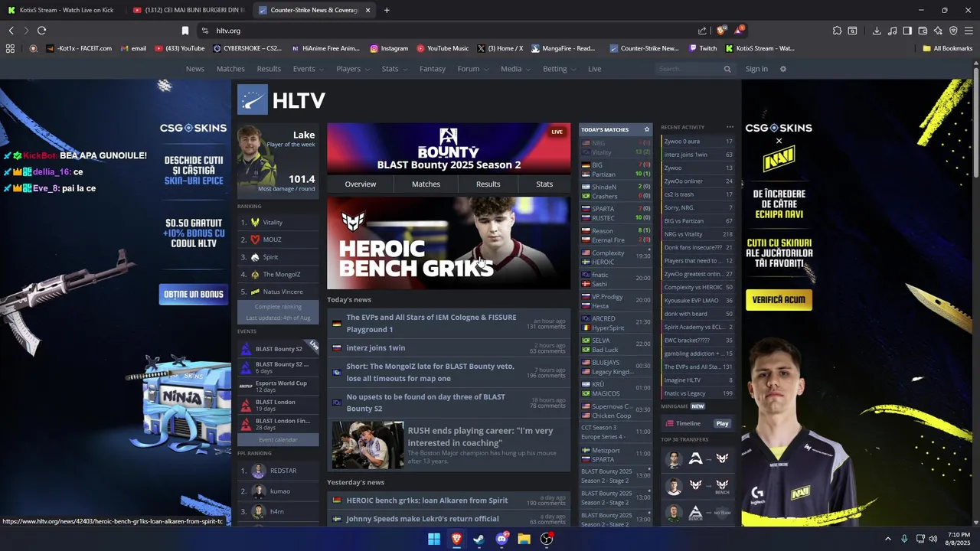This screenshot has width=980, height=551.
Task: Open the Heroic bench gr1ks featured image
Action: tap(449, 243)
